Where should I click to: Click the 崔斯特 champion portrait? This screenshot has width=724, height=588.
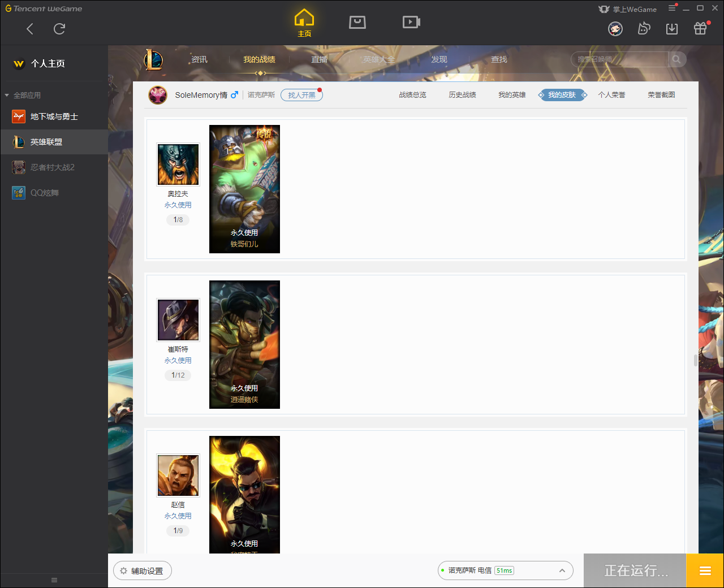(178, 320)
